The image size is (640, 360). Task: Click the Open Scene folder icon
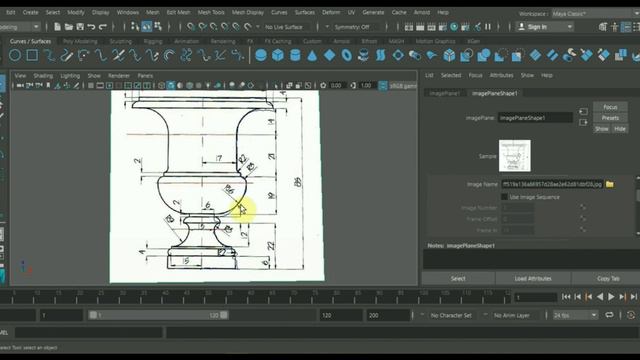[69, 27]
